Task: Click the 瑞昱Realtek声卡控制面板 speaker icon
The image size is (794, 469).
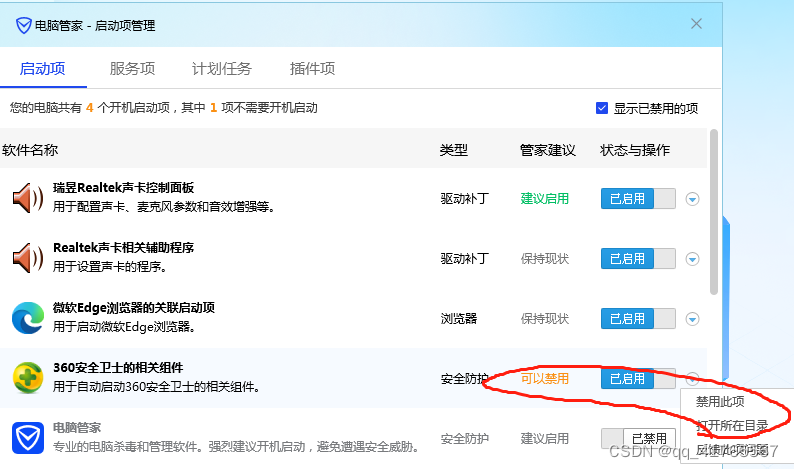Action: coord(28,198)
